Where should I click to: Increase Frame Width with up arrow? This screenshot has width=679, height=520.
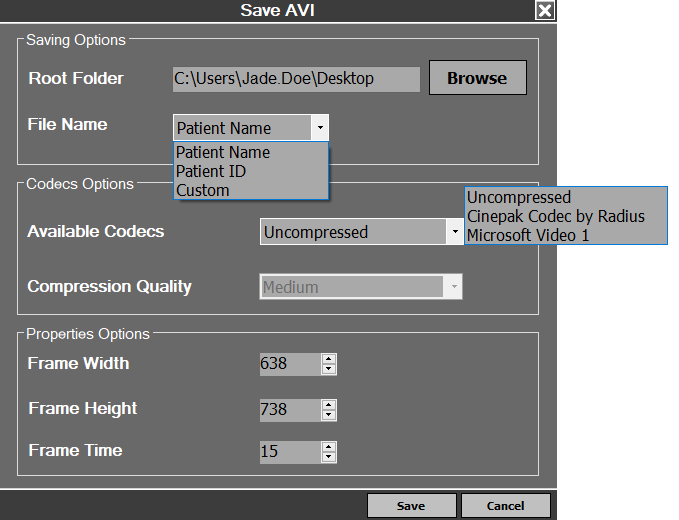(328, 359)
